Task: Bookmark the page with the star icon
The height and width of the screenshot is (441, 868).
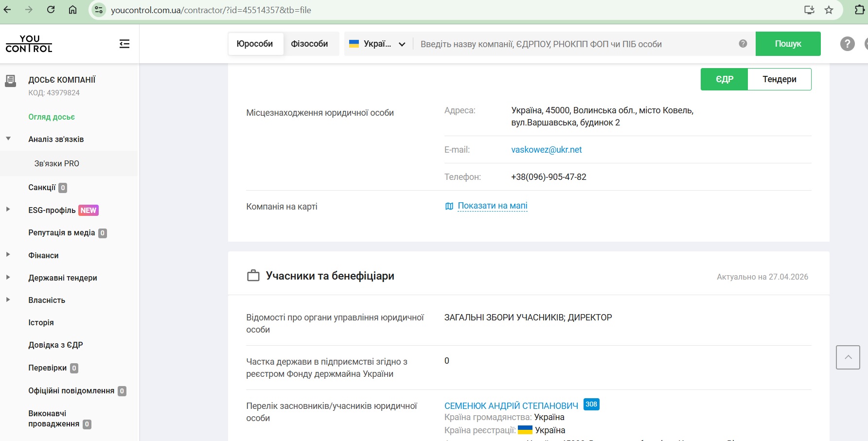Action: pyautogui.click(x=829, y=10)
